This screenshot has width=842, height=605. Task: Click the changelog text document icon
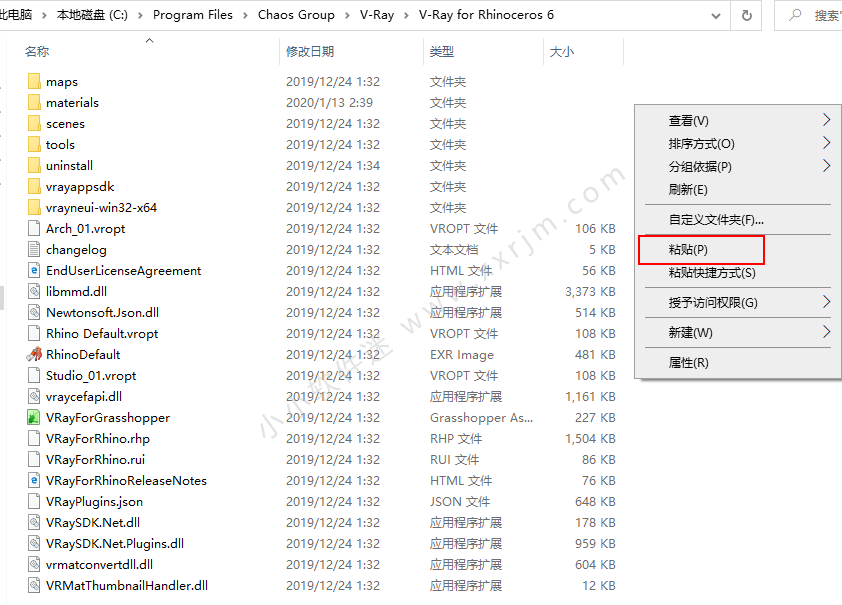34,249
